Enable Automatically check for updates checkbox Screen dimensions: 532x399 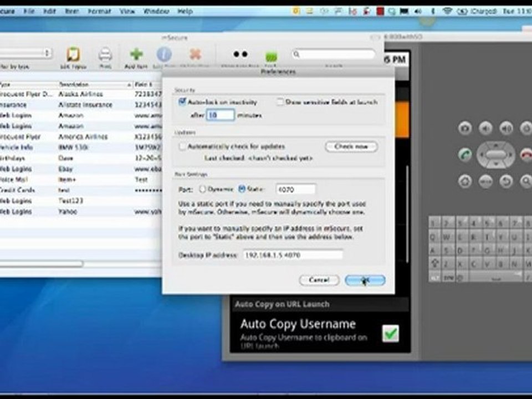coord(182,146)
